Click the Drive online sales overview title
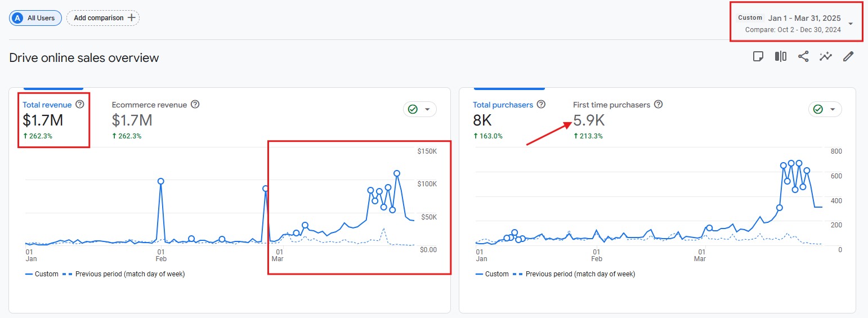 tap(84, 57)
